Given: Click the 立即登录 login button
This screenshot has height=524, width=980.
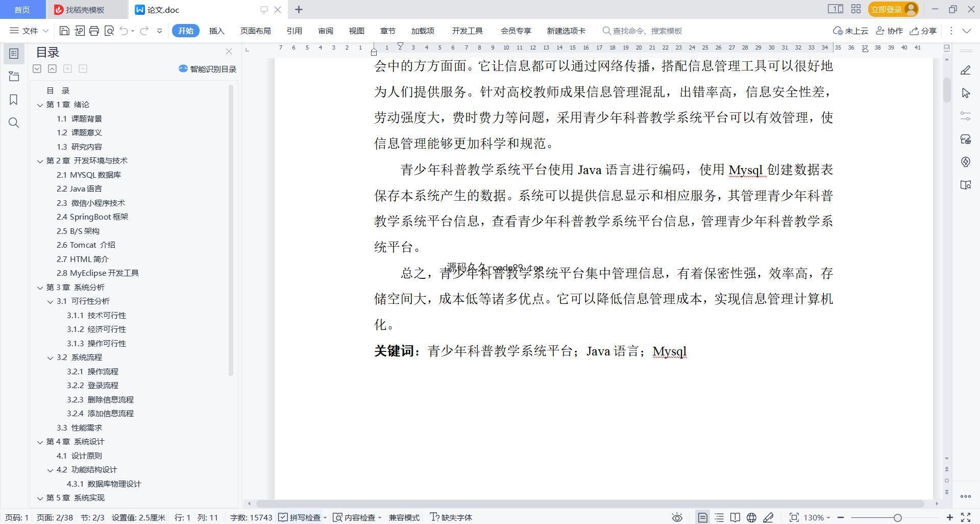Looking at the screenshot, I should pos(893,9).
